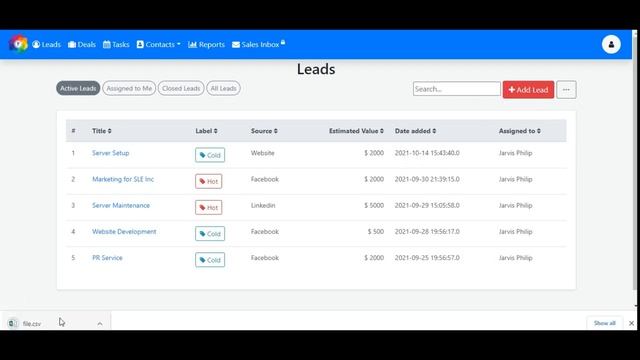Open the Deals page

(82, 44)
